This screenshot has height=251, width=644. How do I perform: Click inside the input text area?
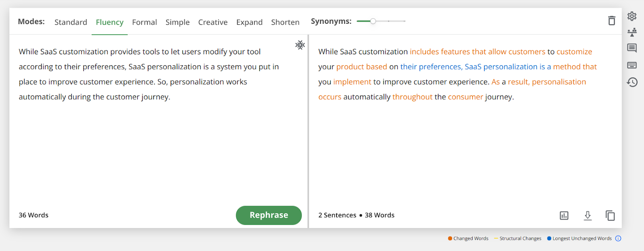[x=159, y=121]
